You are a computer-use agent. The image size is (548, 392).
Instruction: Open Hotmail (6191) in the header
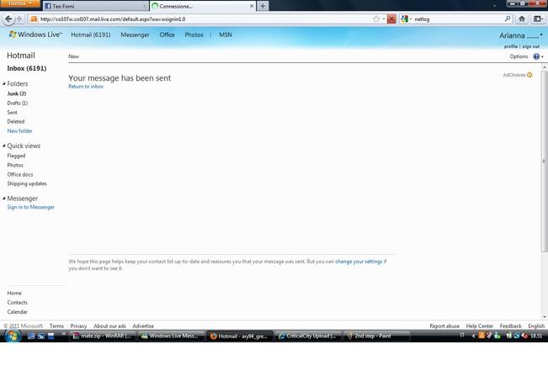tap(91, 34)
